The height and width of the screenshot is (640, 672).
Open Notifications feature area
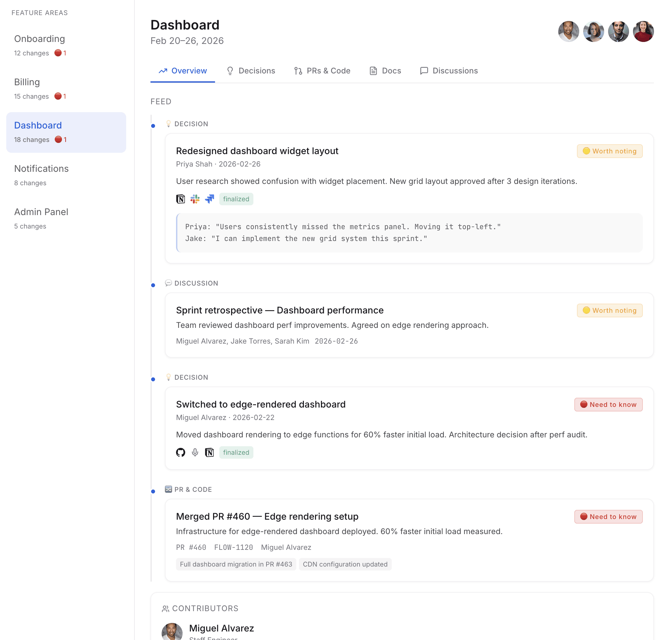(x=41, y=169)
